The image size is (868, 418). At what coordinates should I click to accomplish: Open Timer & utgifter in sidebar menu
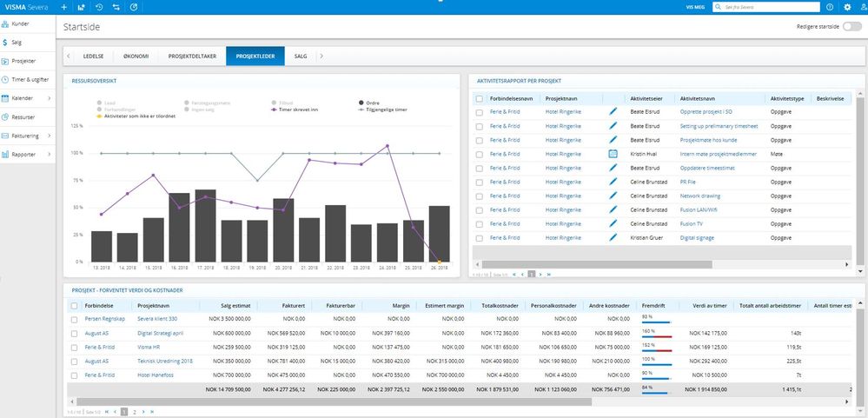click(x=28, y=79)
